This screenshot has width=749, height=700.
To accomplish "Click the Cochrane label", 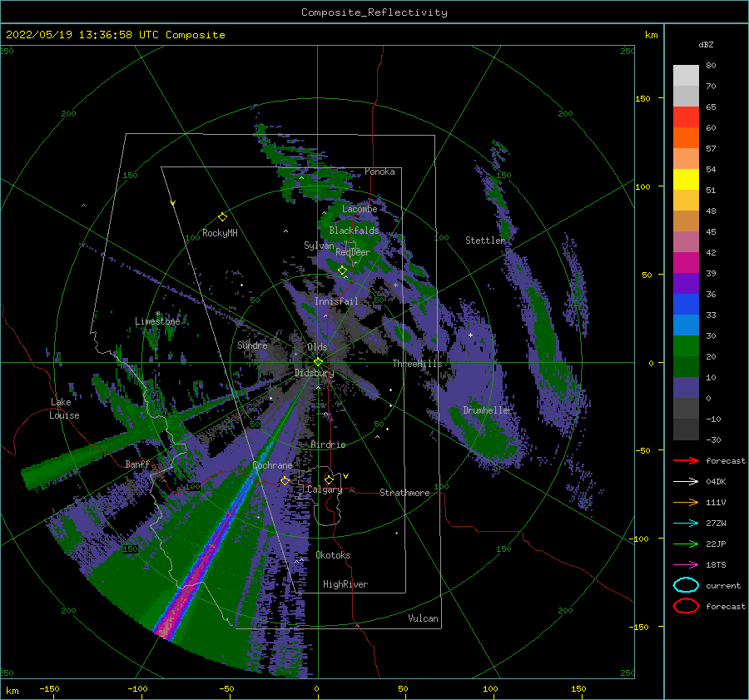I will (x=272, y=465).
